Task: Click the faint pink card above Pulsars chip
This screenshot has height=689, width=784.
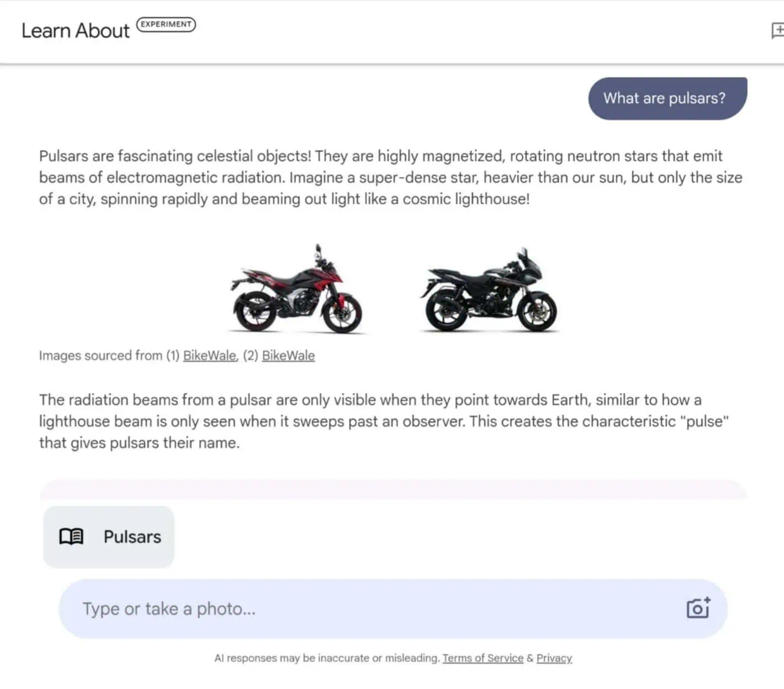Action: 393,490
